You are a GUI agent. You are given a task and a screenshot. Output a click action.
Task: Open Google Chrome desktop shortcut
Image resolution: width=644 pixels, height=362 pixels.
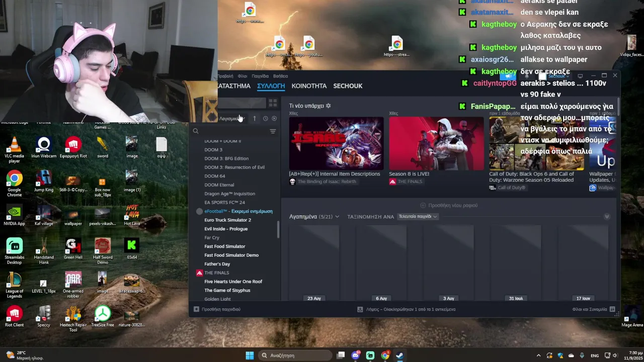click(14, 184)
